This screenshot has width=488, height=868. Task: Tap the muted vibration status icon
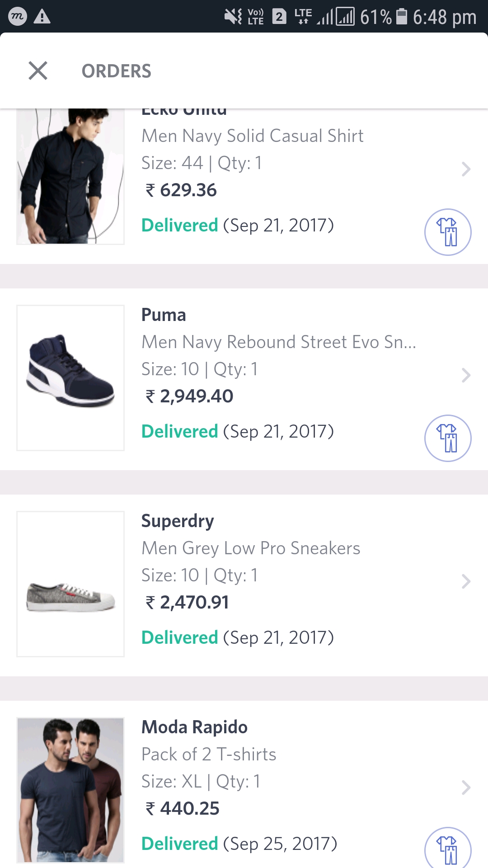point(233,17)
